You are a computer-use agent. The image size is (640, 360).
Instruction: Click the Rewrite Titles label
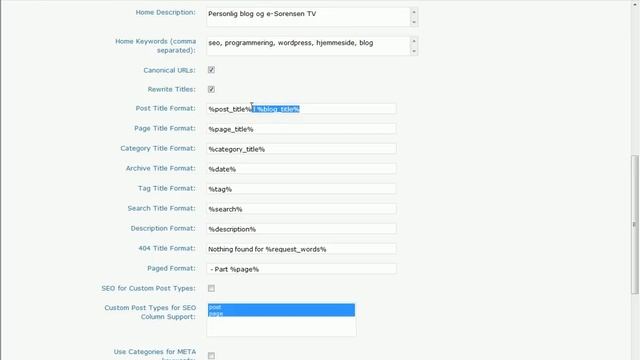[x=172, y=89]
